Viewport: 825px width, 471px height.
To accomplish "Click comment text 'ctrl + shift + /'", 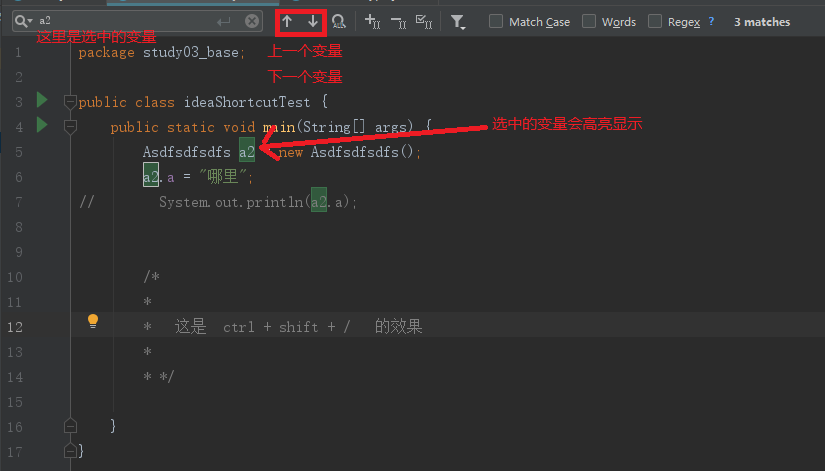I will (286, 327).
